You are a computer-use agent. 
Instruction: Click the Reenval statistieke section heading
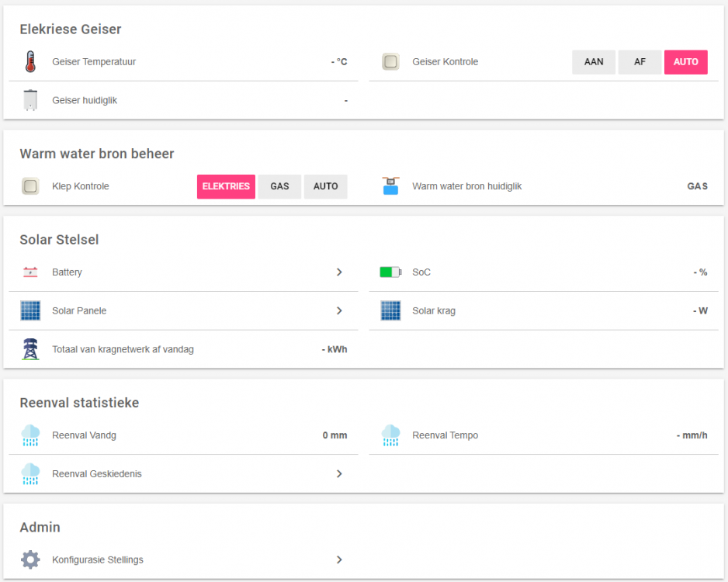coord(79,403)
